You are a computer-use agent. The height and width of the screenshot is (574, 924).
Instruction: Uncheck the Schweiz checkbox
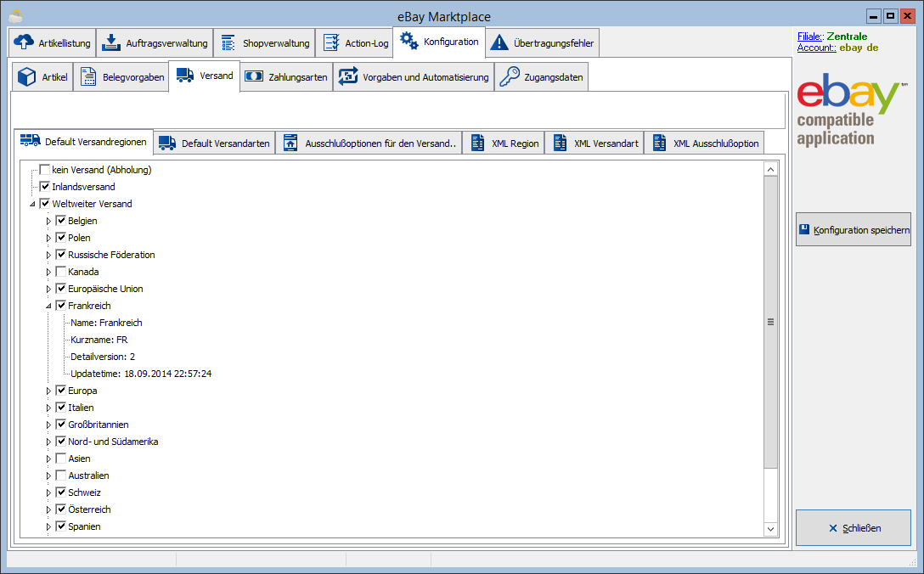[60, 492]
